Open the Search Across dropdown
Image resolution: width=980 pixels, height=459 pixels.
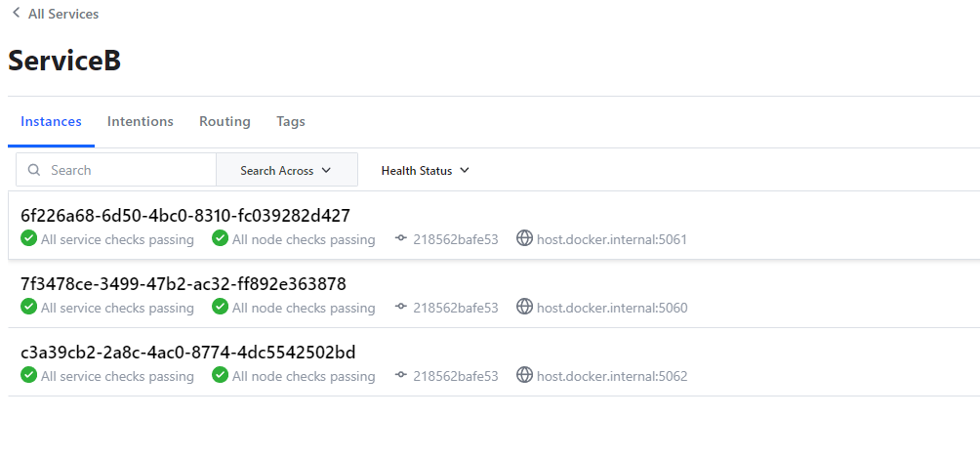click(x=286, y=170)
